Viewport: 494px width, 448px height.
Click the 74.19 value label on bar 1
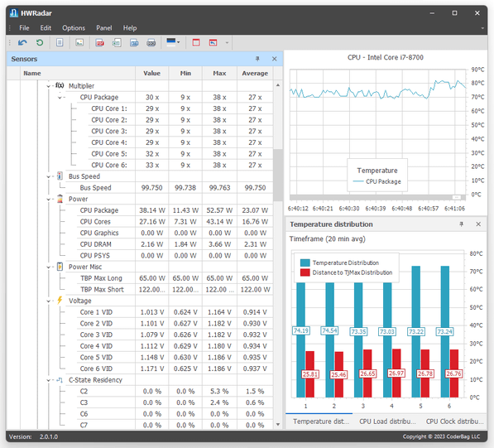pos(301,330)
